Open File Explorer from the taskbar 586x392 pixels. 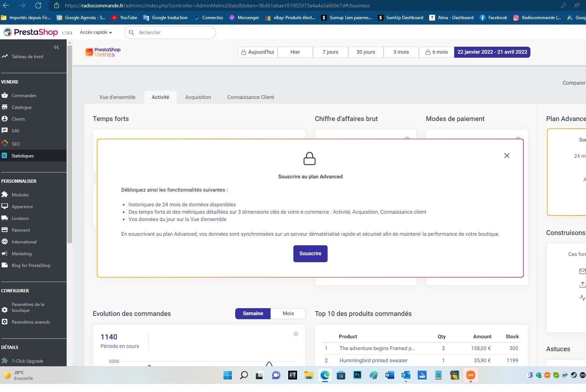pyautogui.click(x=308, y=375)
